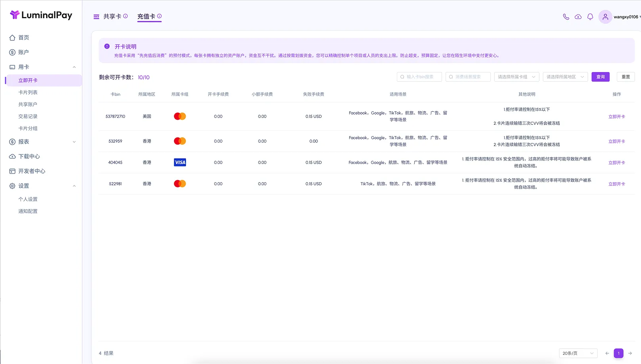
Task: Click the Mastercard logo in row 537872710
Action: 180,116
